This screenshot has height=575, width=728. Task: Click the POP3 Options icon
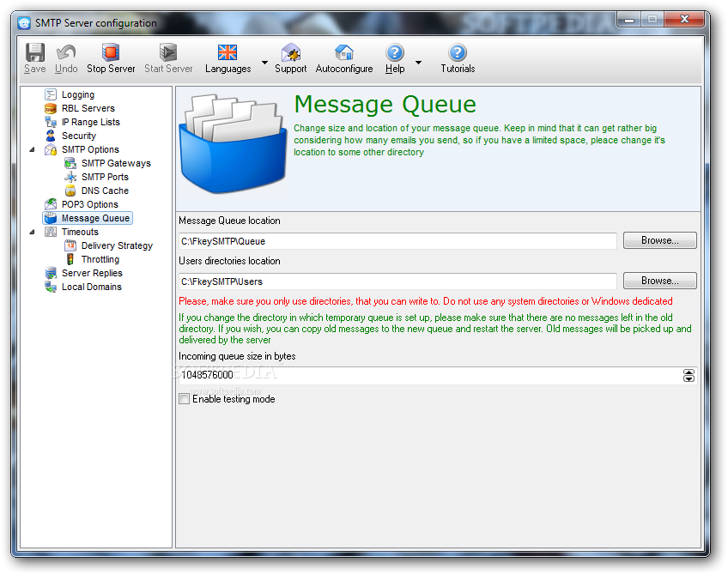(51, 204)
